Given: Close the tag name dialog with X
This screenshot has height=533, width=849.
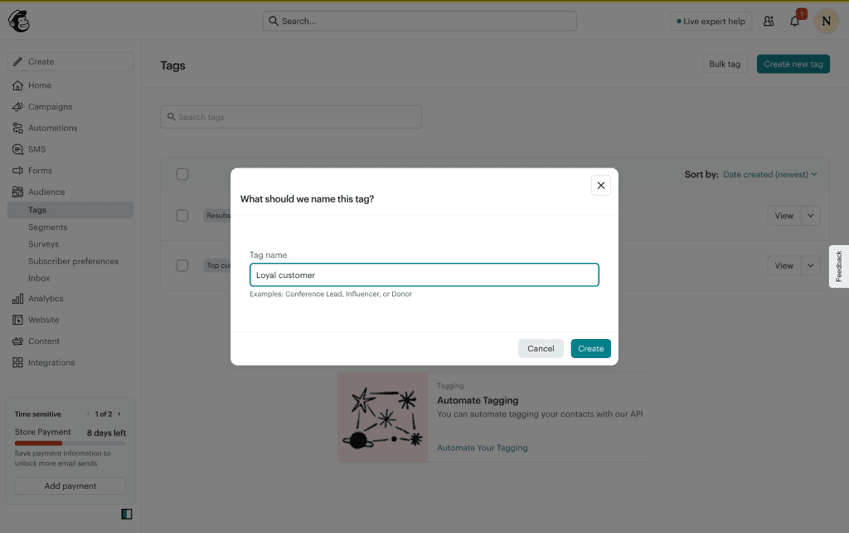Looking at the screenshot, I should tap(601, 185).
